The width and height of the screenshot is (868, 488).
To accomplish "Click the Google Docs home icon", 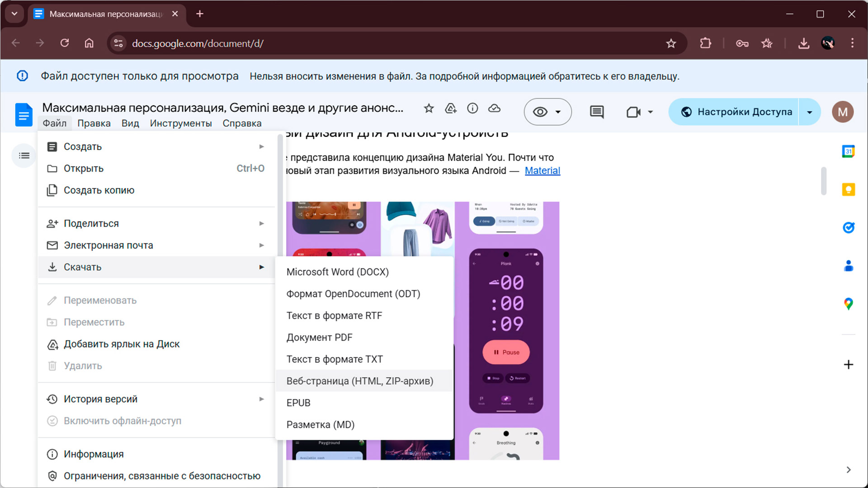I will tap(24, 114).
